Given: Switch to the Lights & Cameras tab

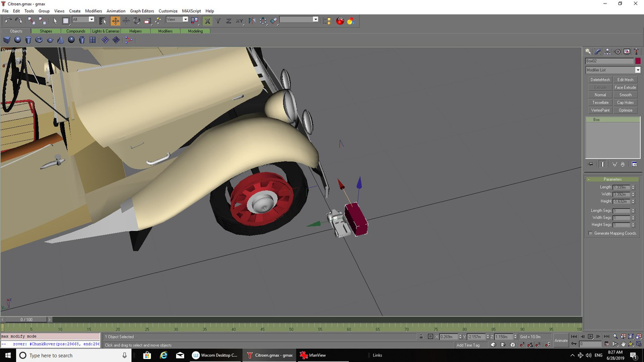Looking at the screenshot, I should coord(106,31).
